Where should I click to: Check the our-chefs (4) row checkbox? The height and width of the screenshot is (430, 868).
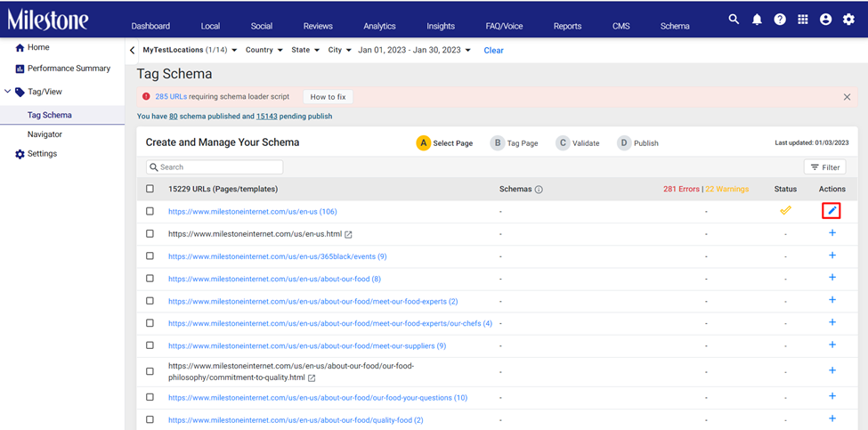pos(150,322)
